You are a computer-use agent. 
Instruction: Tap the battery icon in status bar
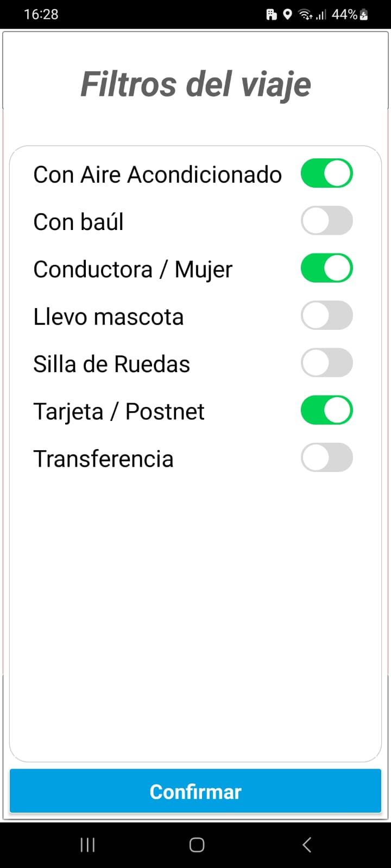364,15
